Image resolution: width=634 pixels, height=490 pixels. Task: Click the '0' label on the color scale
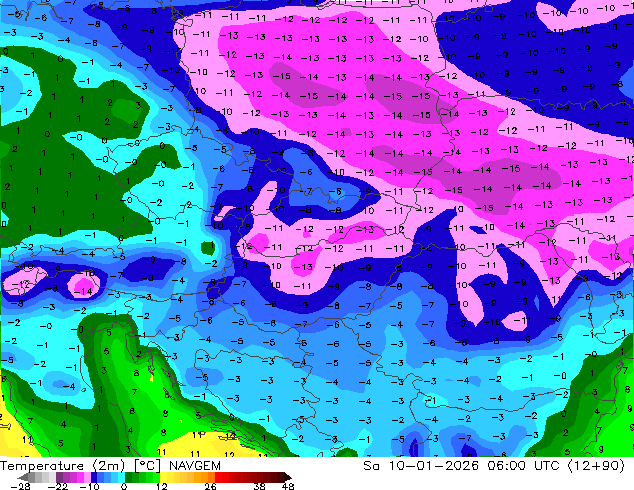125,486
